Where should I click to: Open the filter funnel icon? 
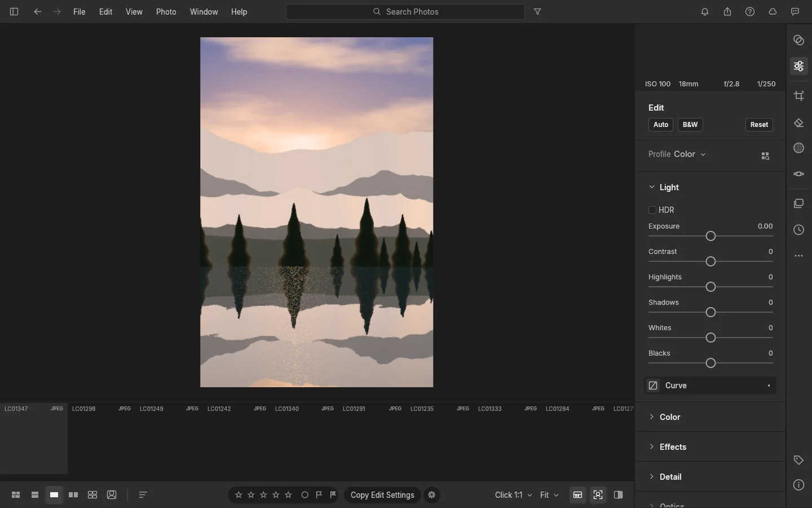pyautogui.click(x=537, y=12)
